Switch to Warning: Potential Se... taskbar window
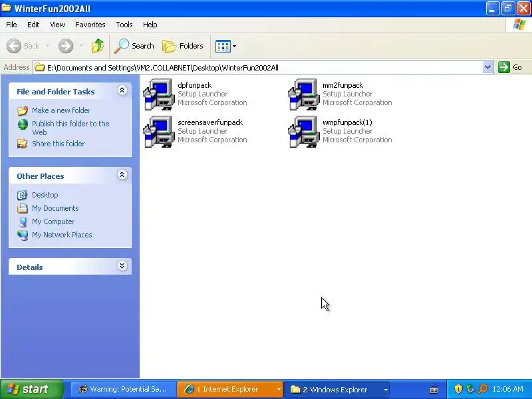This screenshot has width=532, height=399. pos(123,389)
